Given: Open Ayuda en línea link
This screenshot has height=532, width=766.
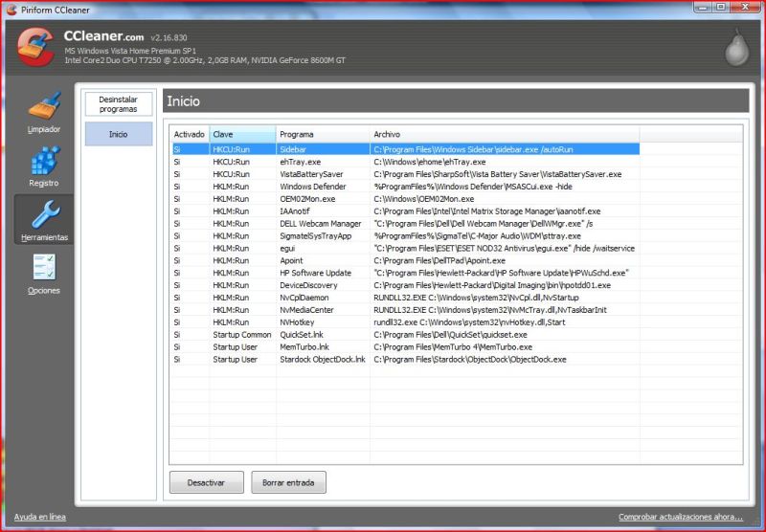Looking at the screenshot, I should click(40, 517).
